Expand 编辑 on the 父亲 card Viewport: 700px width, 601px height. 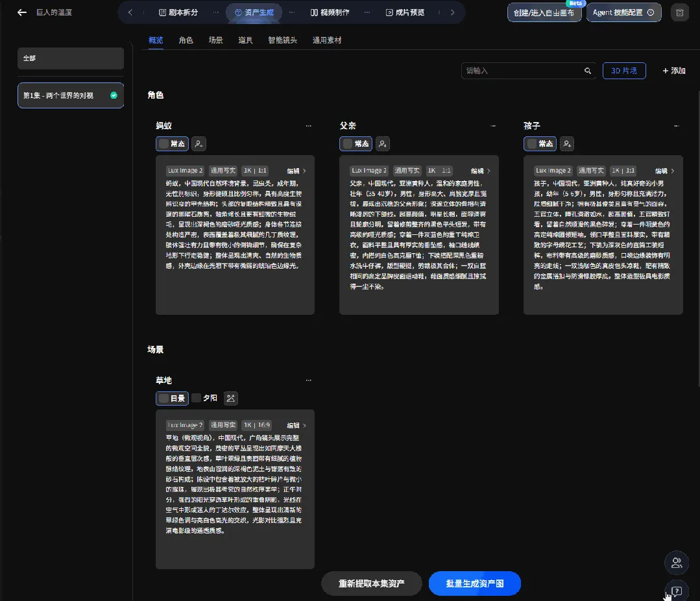point(480,171)
